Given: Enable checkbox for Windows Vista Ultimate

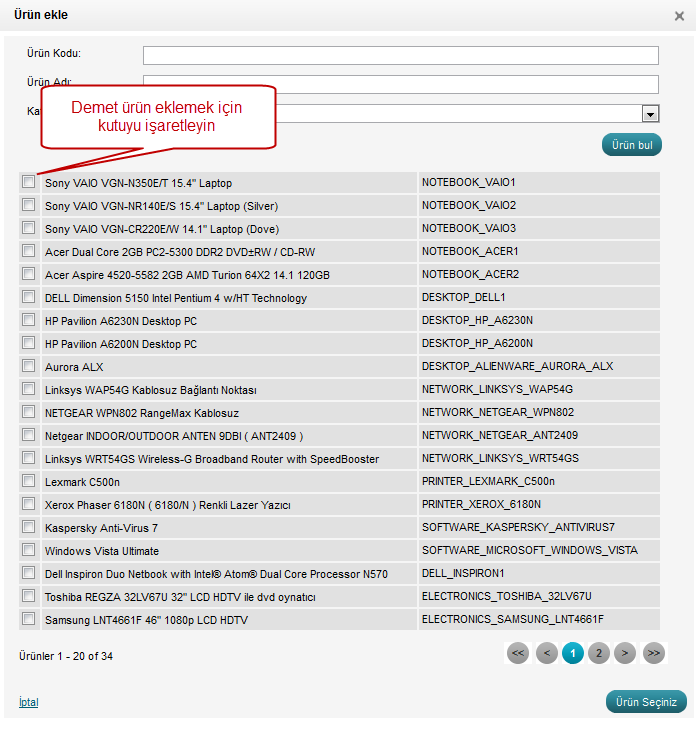Looking at the screenshot, I should (x=28, y=550).
